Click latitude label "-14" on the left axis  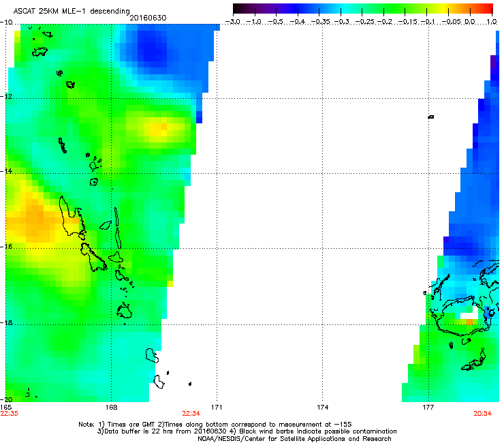click(x=6, y=172)
